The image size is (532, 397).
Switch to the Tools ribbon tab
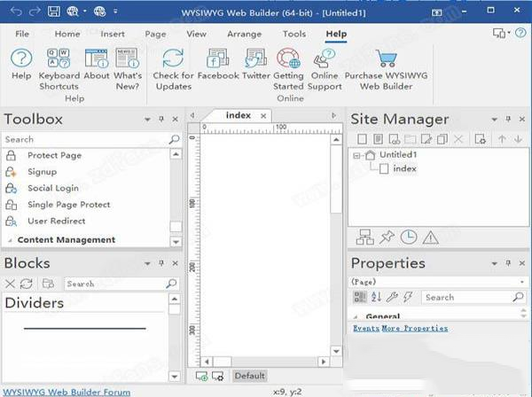tap(294, 34)
